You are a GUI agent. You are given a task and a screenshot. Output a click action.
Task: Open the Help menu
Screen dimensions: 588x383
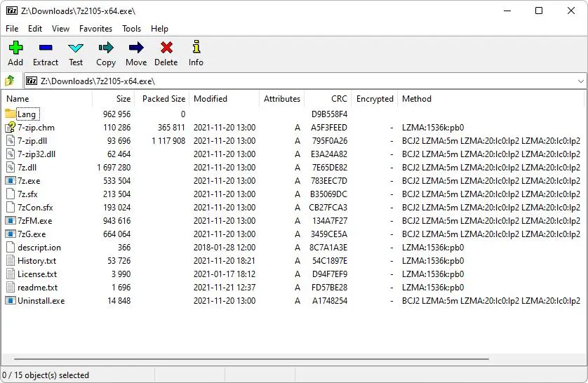(159, 29)
